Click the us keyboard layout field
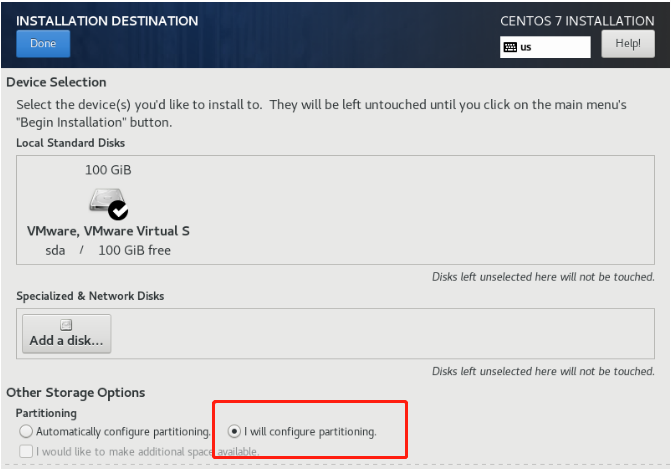 click(x=545, y=47)
